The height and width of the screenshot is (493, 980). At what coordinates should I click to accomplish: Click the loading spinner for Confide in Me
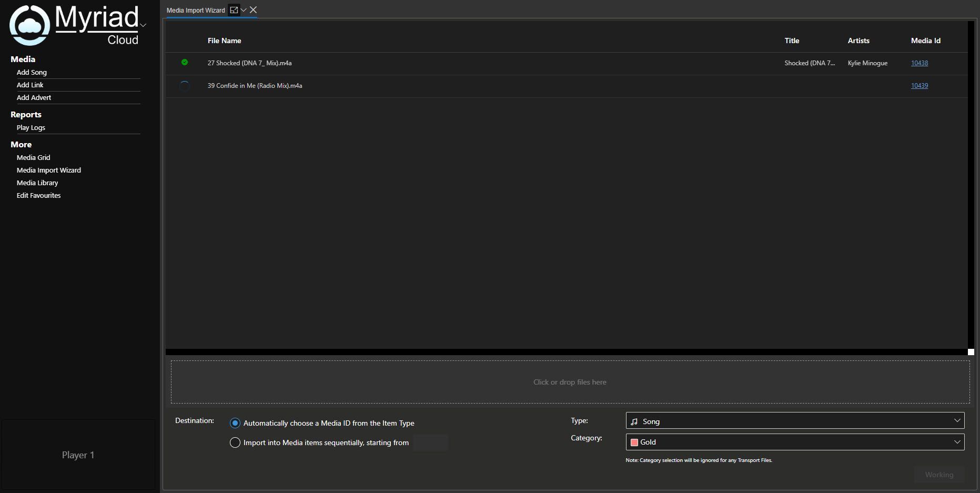(x=185, y=86)
